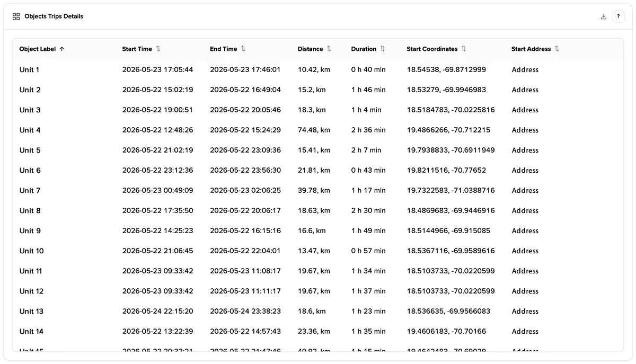Click the duration 1 h 23 min
The image size is (636, 364).
click(369, 312)
